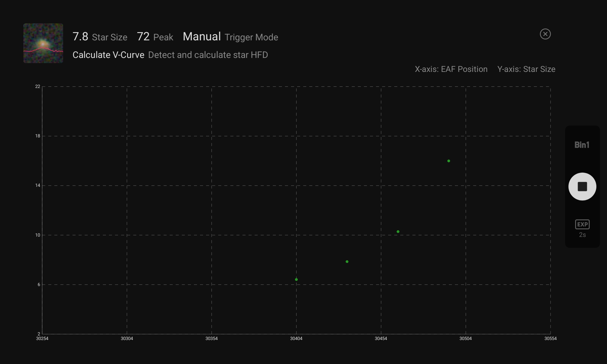607x364 pixels.
Task: Select the data point at position 30404
Action: tap(296, 279)
